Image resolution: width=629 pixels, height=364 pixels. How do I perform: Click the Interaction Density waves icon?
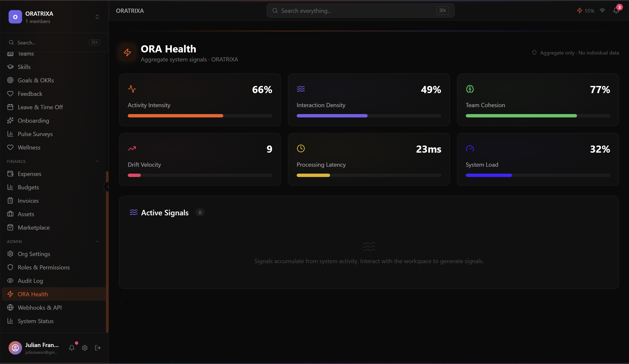301,89
